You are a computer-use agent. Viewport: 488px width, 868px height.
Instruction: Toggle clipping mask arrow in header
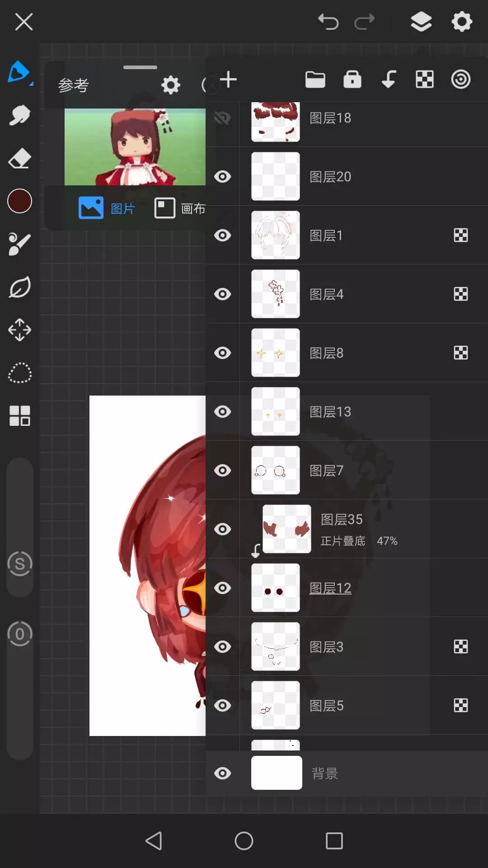(x=388, y=80)
